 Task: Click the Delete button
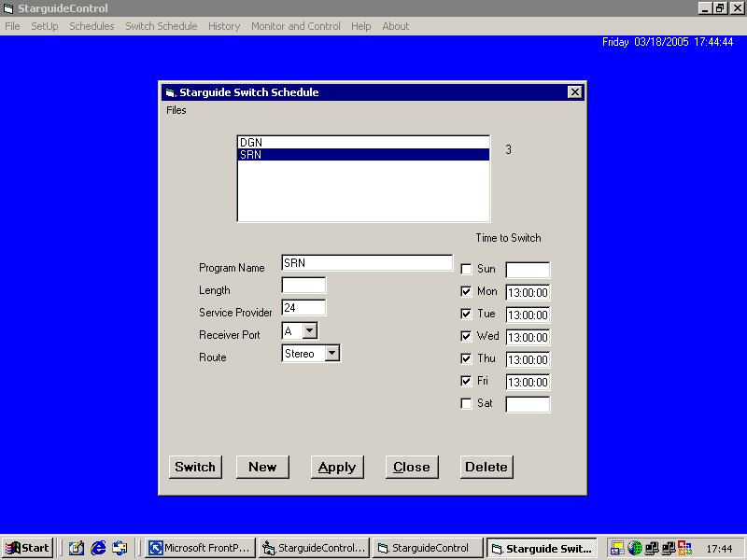point(486,467)
